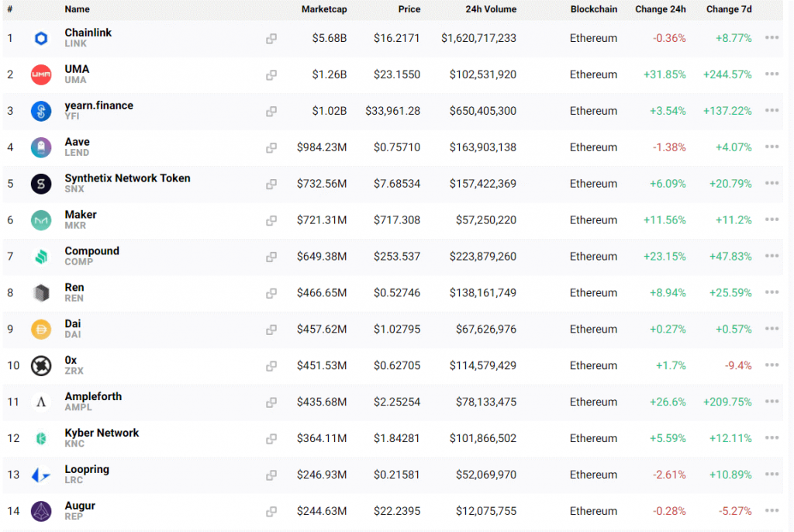The height and width of the screenshot is (532, 794).
Task: Click the UMA red logo icon
Action: pos(41,74)
